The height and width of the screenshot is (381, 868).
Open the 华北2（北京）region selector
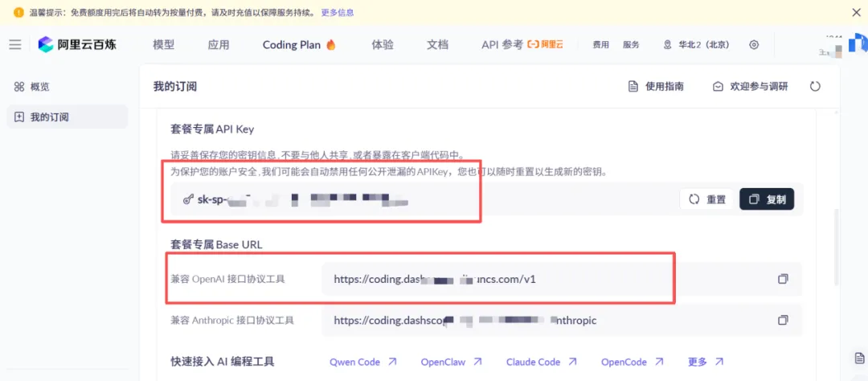click(696, 45)
